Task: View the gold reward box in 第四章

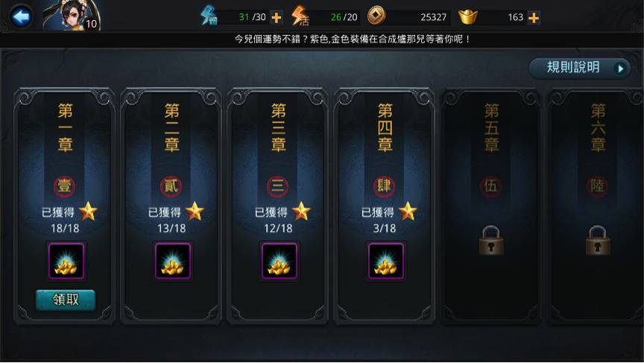Action: point(385,261)
